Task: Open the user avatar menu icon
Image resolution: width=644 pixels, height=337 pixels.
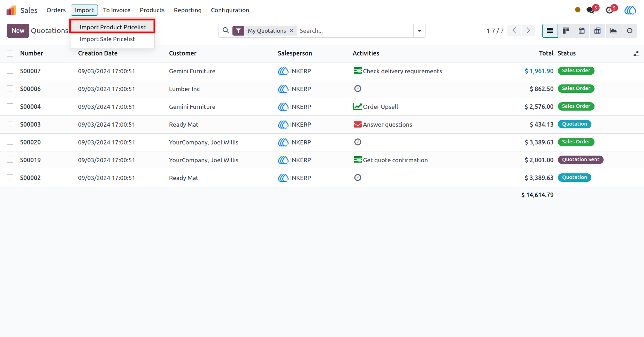Action: click(x=630, y=10)
